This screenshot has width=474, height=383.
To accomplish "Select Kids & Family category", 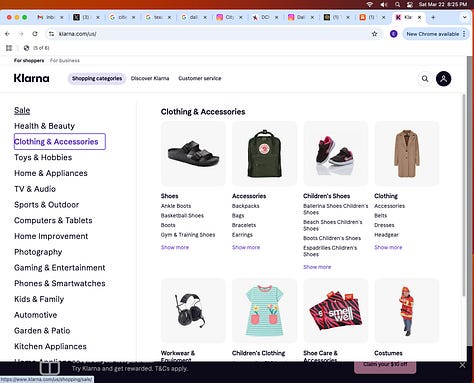I will pos(39,299).
